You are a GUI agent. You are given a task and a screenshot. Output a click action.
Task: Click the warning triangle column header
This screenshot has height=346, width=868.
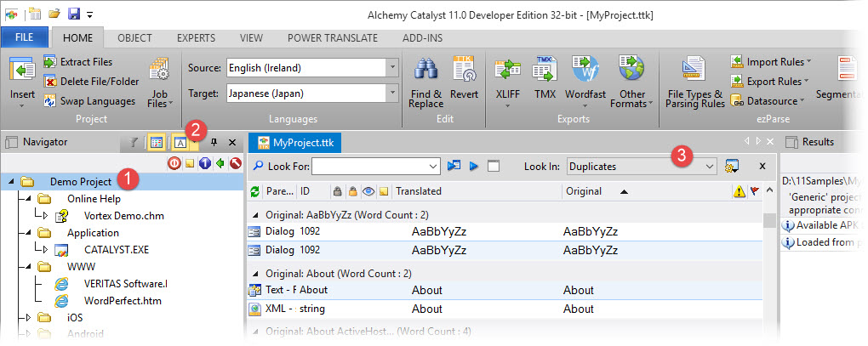(x=739, y=191)
